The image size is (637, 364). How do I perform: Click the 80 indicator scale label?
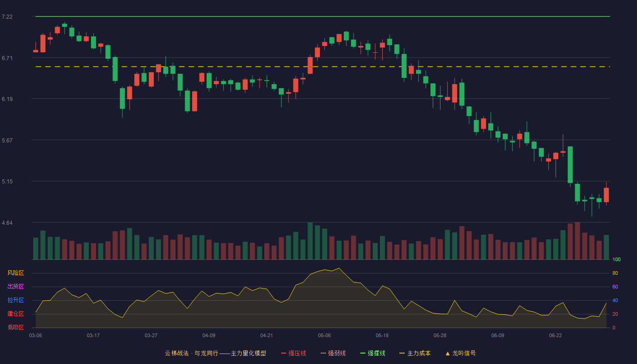tap(615, 273)
